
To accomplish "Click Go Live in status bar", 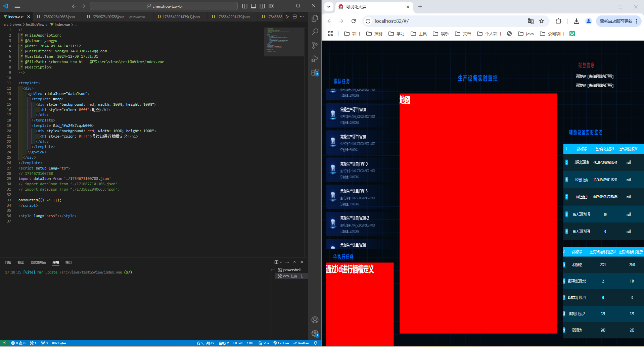I will pos(281,343).
